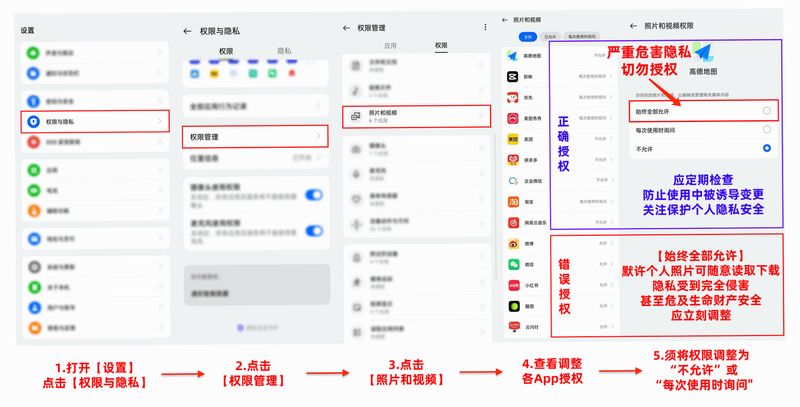This screenshot has height=407, width=800.
Task: Open the 京东 row chevron
Action: [611, 97]
